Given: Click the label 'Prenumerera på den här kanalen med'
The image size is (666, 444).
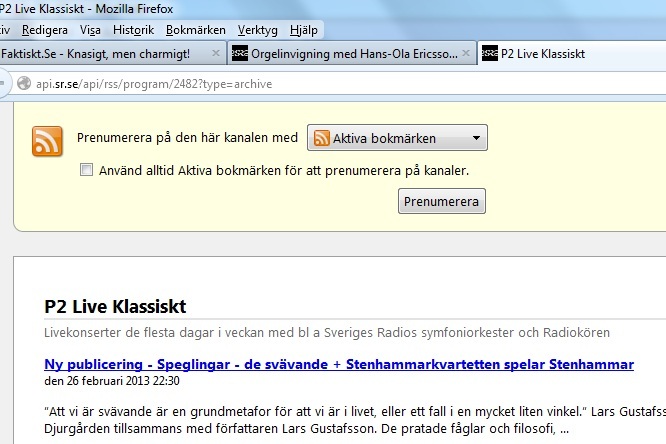Looking at the screenshot, I should 187,138.
